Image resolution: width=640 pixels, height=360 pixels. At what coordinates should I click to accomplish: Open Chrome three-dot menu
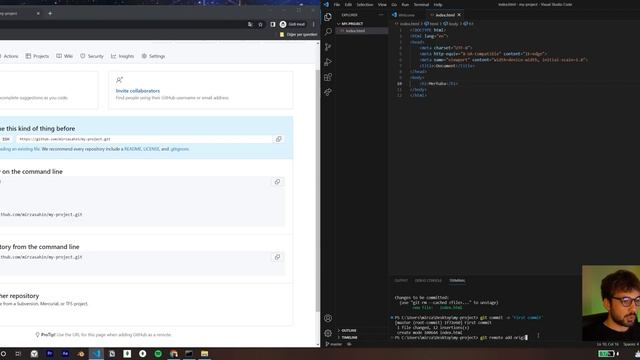pyautogui.click(x=313, y=24)
